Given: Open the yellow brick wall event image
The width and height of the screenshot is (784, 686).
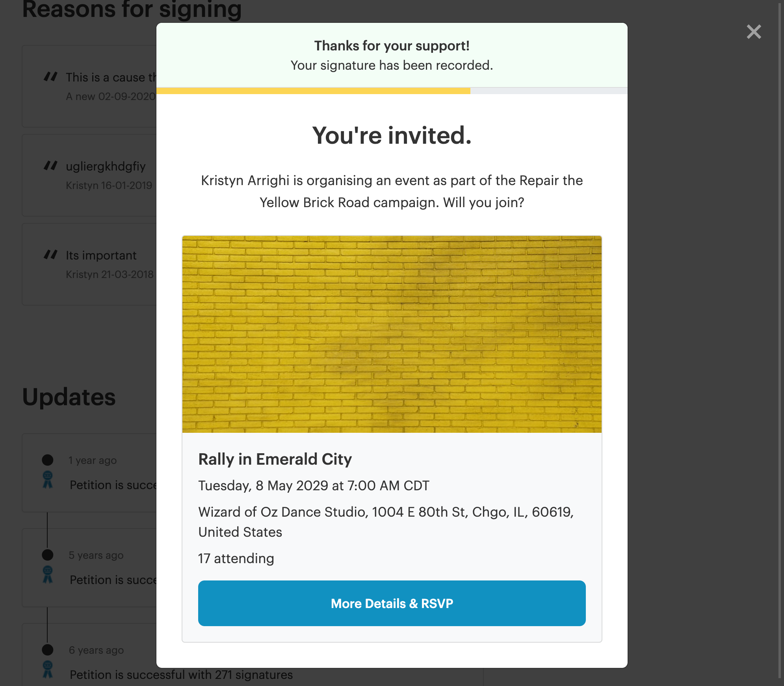Looking at the screenshot, I should 392,334.
